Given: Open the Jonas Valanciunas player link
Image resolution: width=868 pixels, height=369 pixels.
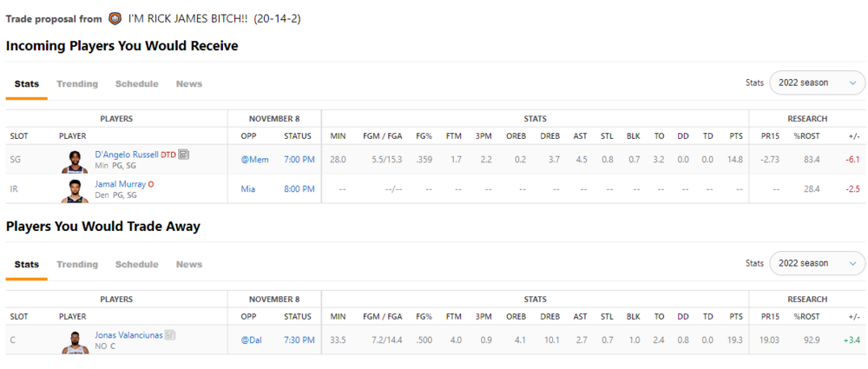Looking at the screenshot, I should pos(128,335).
